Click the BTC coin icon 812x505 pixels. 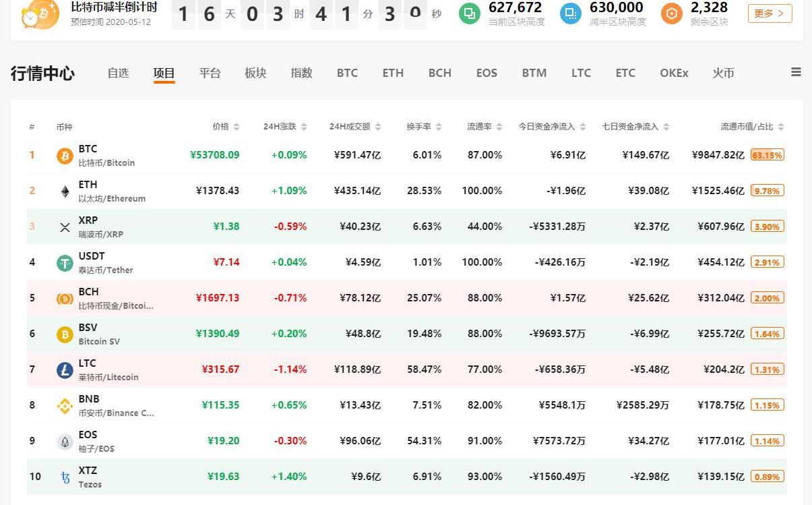[x=65, y=156]
